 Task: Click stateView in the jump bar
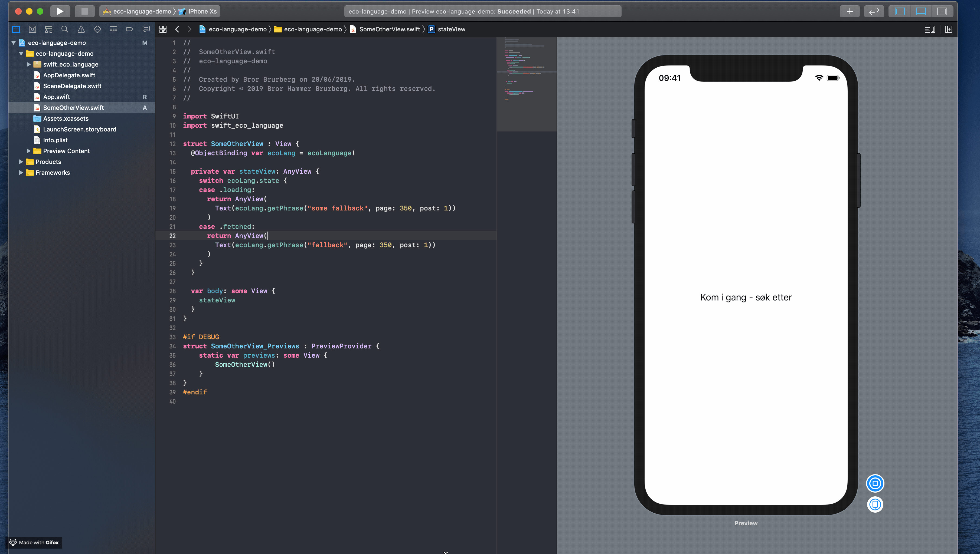tap(451, 29)
